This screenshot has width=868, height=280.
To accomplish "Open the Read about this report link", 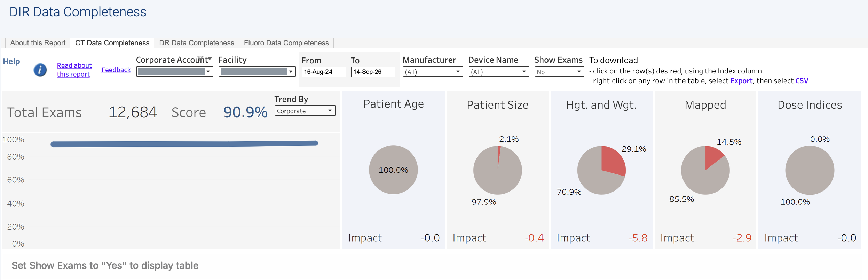I will tap(74, 70).
